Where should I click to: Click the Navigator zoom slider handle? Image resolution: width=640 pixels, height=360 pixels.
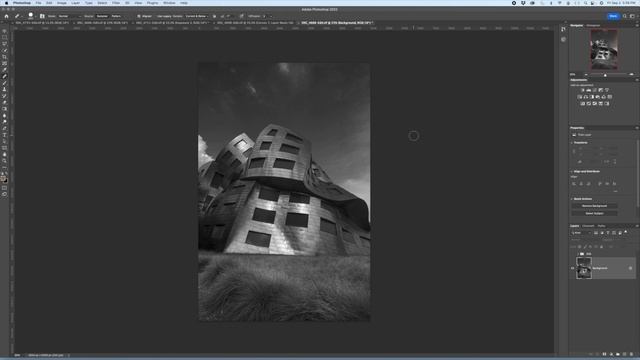(605, 75)
